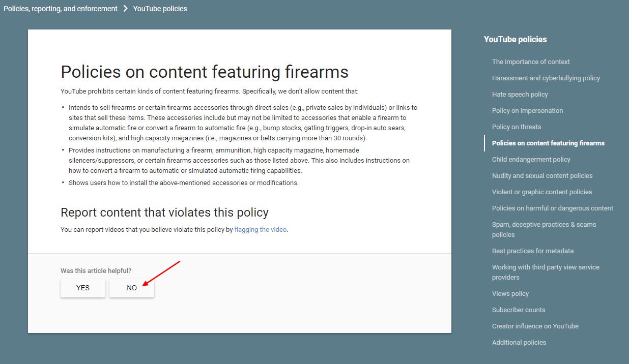Click the bullet starting Intends to sell firearms

click(243, 123)
